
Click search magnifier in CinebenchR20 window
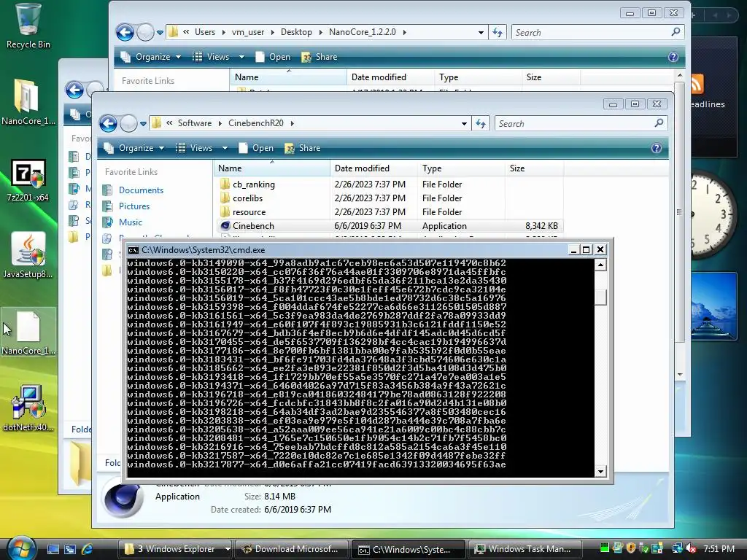click(659, 122)
